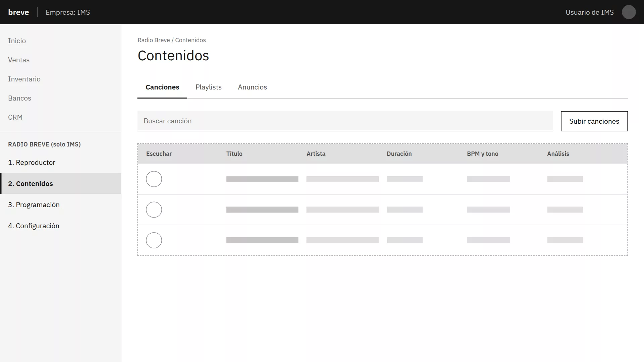Click Radio Breve in the breadcrumb
The height and width of the screenshot is (362, 644).
[154, 40]
